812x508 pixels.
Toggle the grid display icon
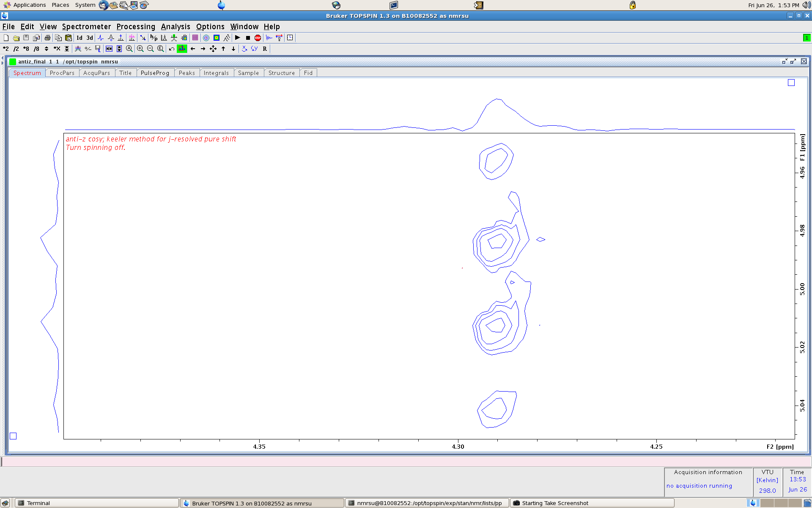pos(195,38)
